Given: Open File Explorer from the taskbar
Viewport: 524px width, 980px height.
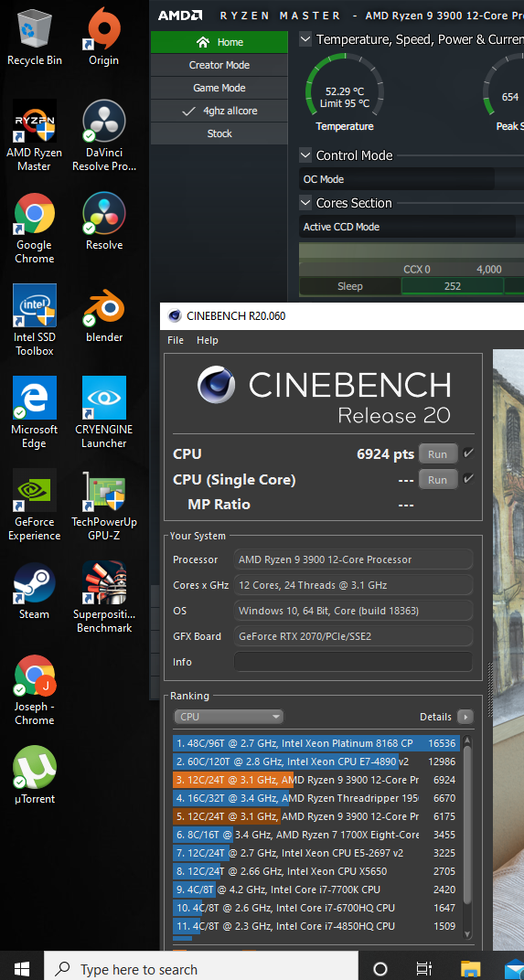Looking at the screenshot, I should point(470,968).
